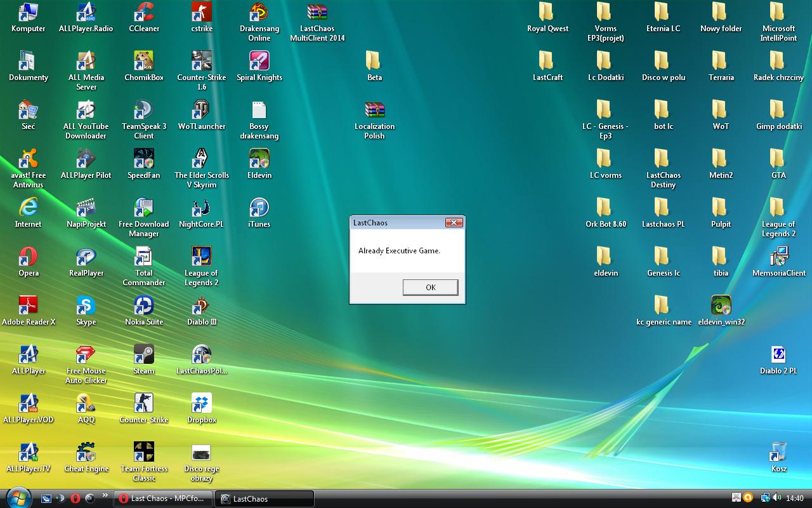This screenshot has width=812, height=508.
Task: Open the Windows Start menu
Action: point(18,498)
